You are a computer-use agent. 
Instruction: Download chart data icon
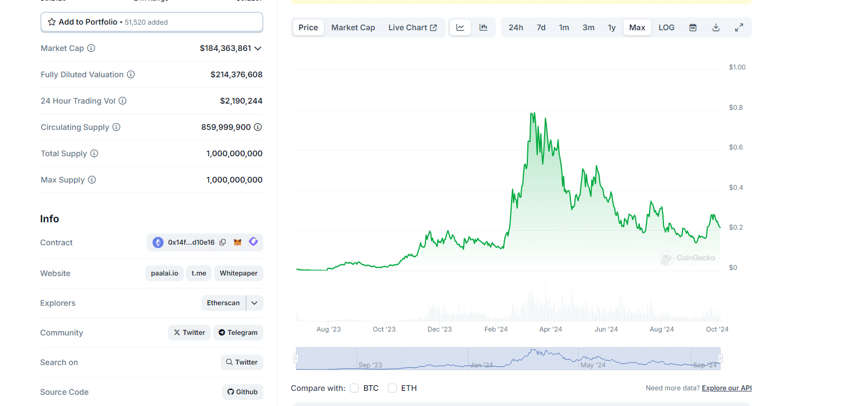[716, 27]
